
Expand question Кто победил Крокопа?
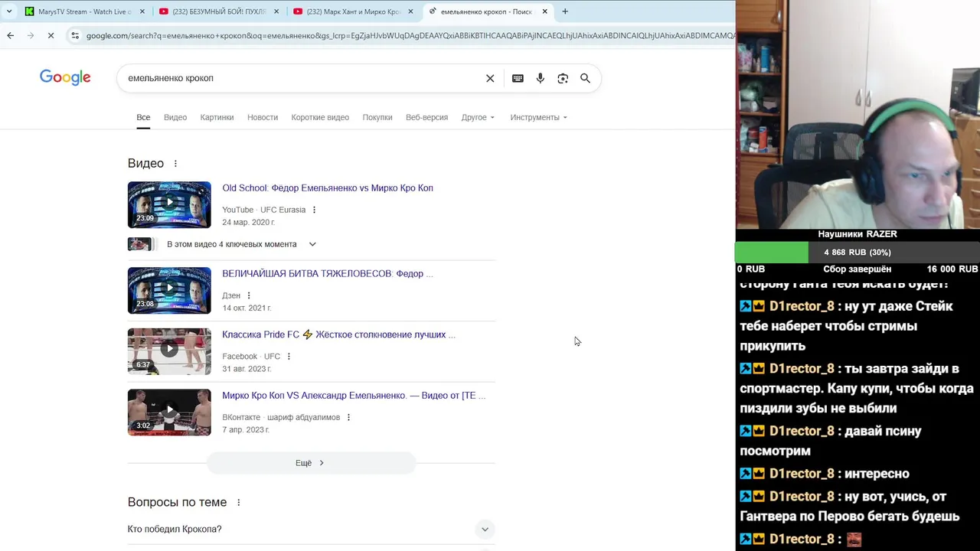pos(311,529)
